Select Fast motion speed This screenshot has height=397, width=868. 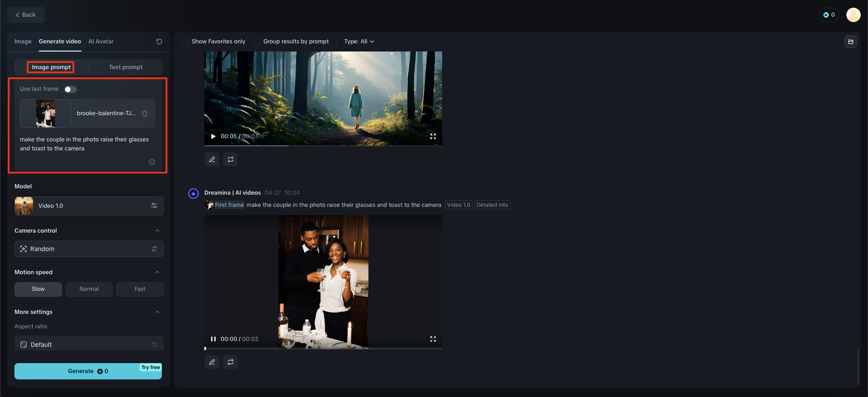pos(140,289)
